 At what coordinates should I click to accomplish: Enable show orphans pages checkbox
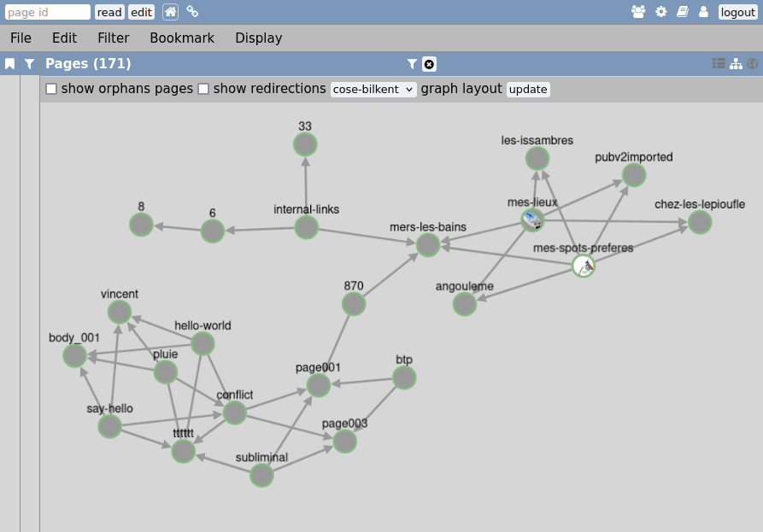51,89
